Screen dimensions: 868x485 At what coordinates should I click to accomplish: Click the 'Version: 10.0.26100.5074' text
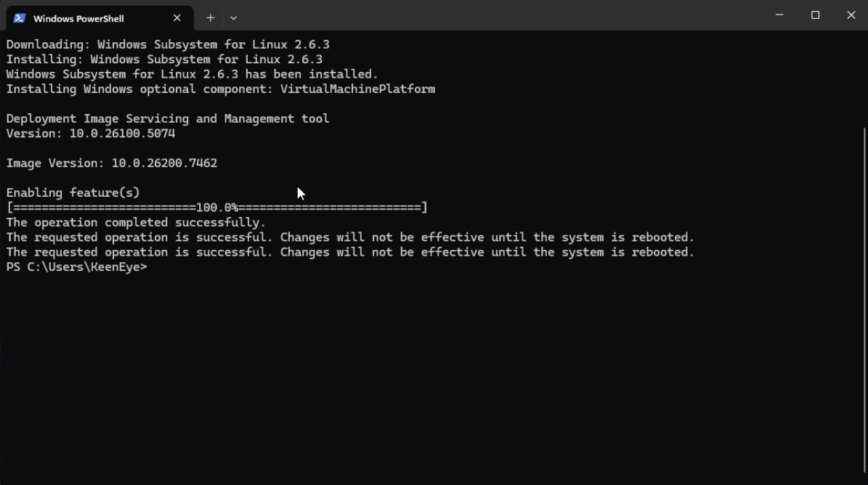click(91, 134)
